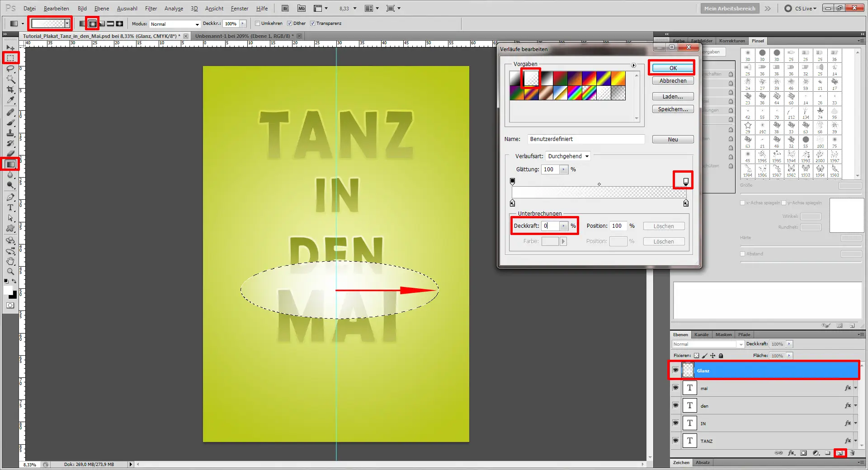The height and width of the screenshot is (470, 868).
Task: Open the Filter menu
Action: pos(151,8)
